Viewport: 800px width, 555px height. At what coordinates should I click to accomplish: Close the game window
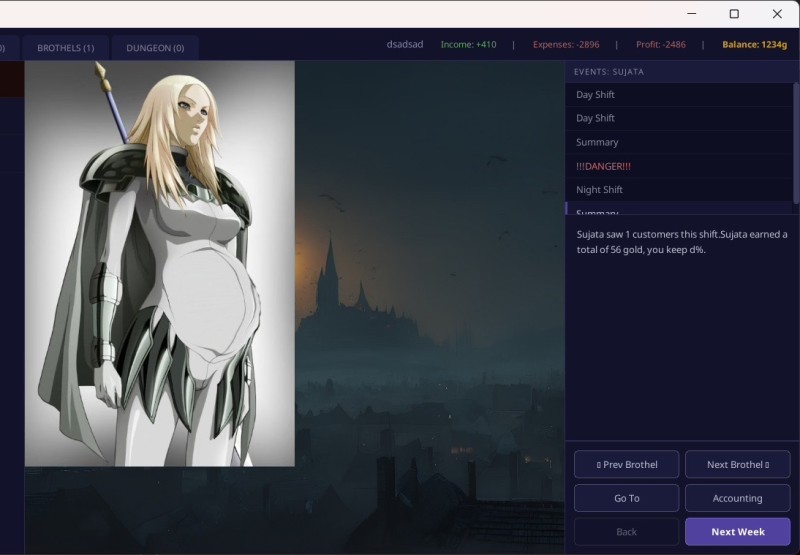coord(777,14)
